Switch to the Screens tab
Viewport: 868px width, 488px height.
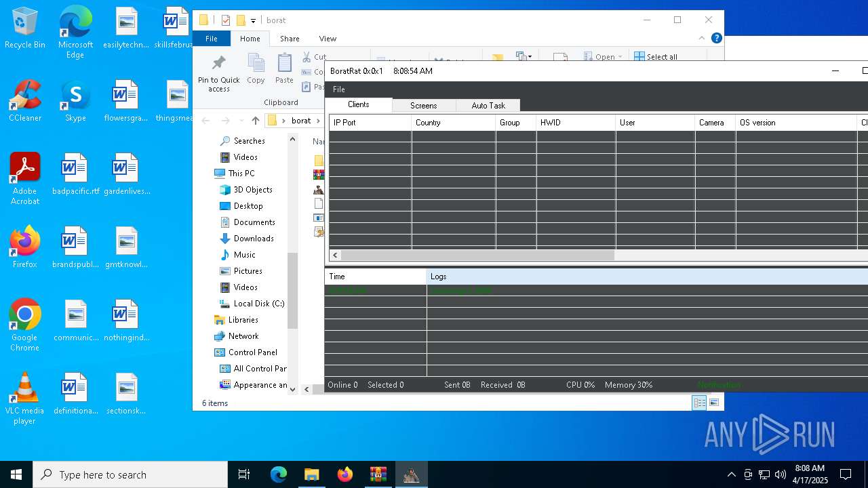point(423,106)
